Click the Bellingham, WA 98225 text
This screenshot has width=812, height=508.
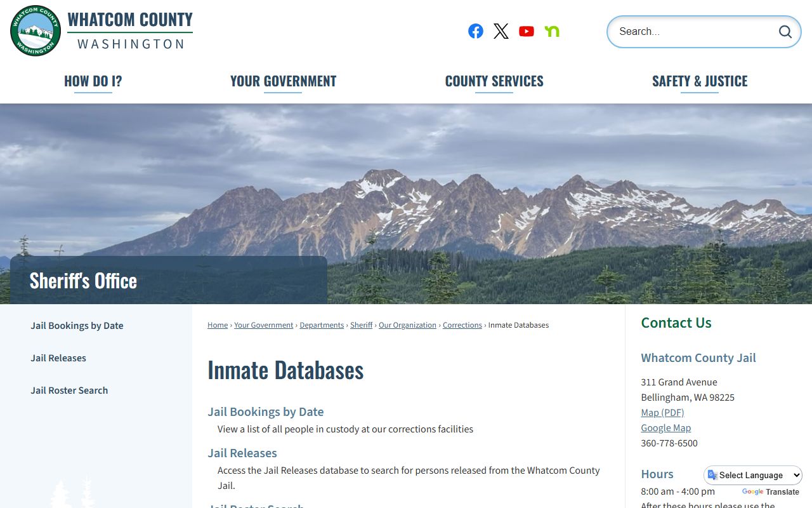pyautogui.click(x=688, y=398)
